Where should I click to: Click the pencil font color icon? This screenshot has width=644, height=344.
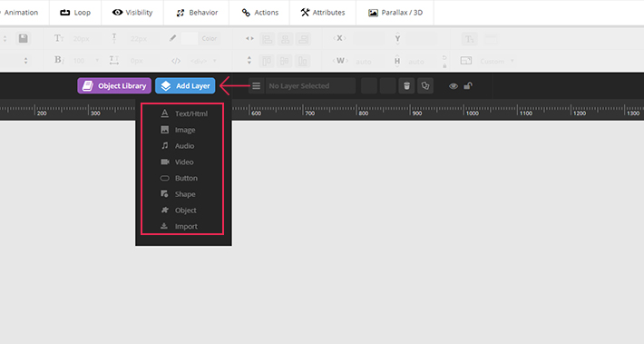tap(172, 38)
